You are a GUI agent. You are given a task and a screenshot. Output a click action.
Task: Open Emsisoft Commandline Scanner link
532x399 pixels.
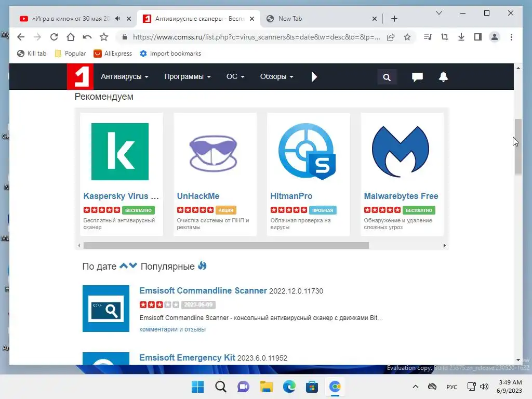(x=203, y=291)
